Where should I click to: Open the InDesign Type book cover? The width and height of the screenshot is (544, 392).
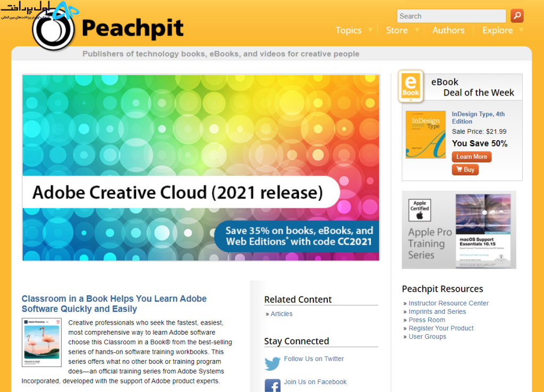426,134
